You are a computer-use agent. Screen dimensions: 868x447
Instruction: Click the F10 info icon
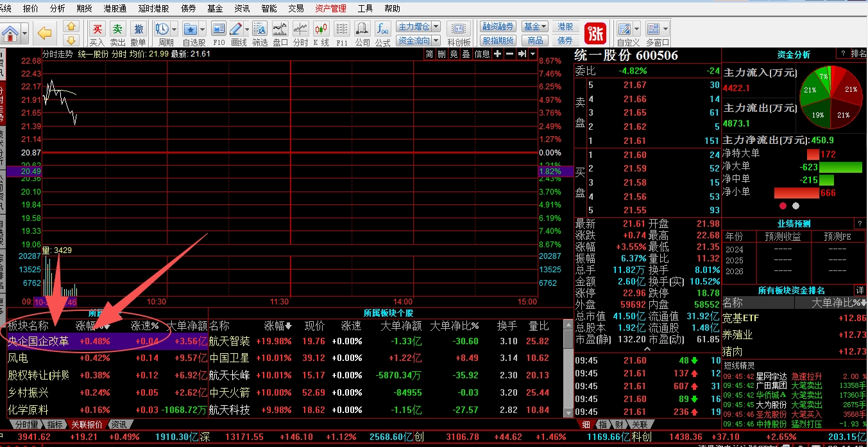click(219, 29)
